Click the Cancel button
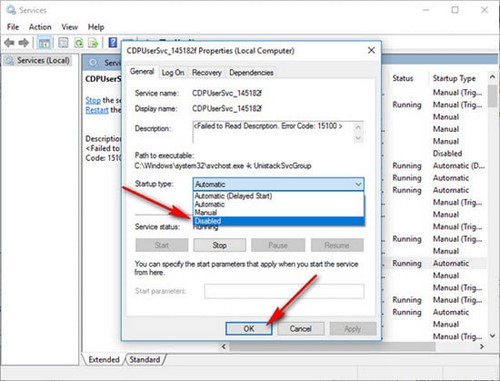500x381 pixels. click(300, 329)
